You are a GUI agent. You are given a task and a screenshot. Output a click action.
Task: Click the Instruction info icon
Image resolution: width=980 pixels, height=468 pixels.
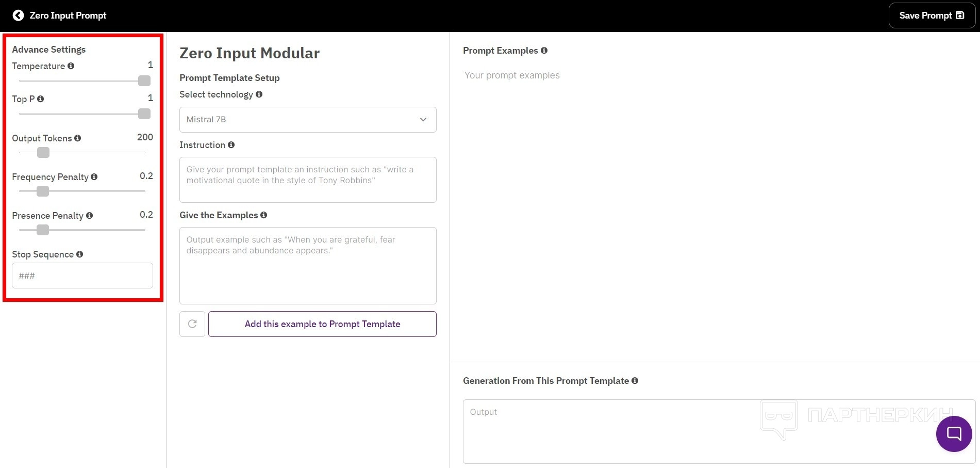[x=231, y=145]
